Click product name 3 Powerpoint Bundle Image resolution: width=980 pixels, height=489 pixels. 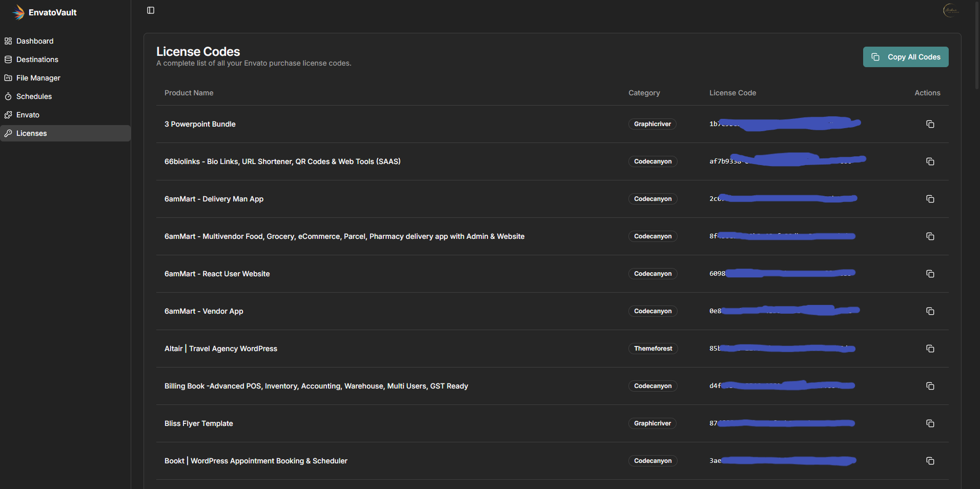(200, 124)
